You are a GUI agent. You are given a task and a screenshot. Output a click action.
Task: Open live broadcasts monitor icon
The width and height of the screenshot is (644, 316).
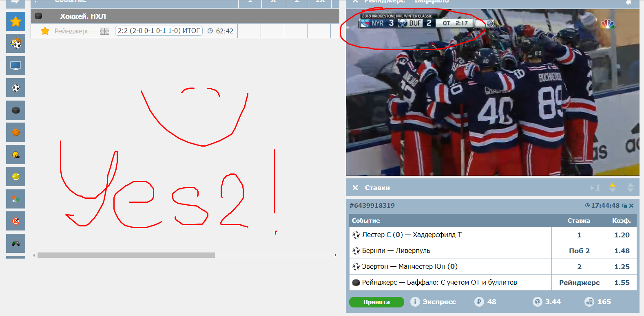tap(15, 66)
